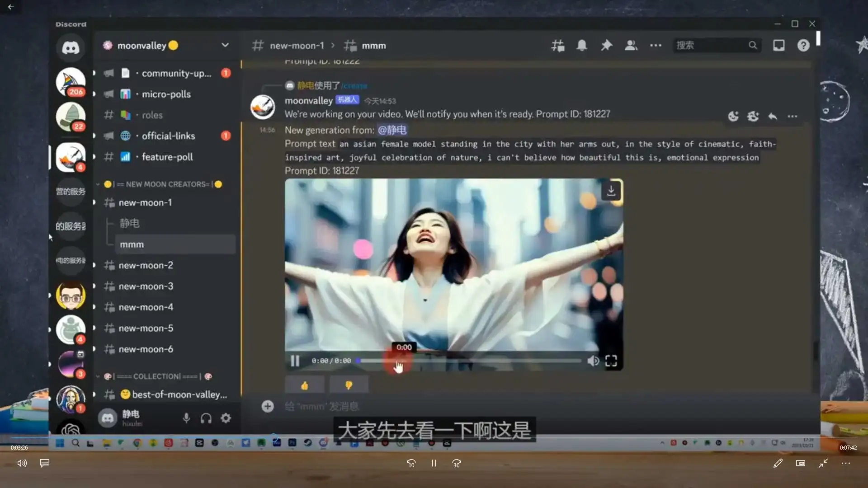View pinned messages in mmm thread
The image size is (868, 488).
[x=606, y=45]
